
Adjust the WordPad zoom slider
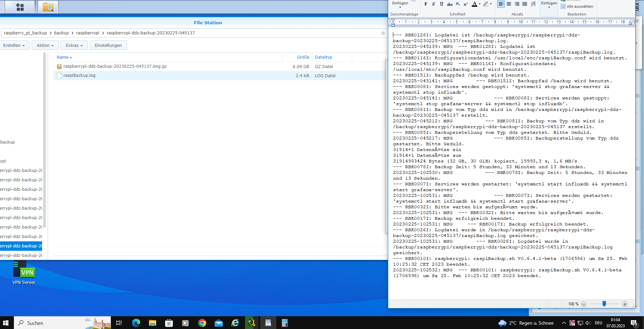[x=604, y=304]
